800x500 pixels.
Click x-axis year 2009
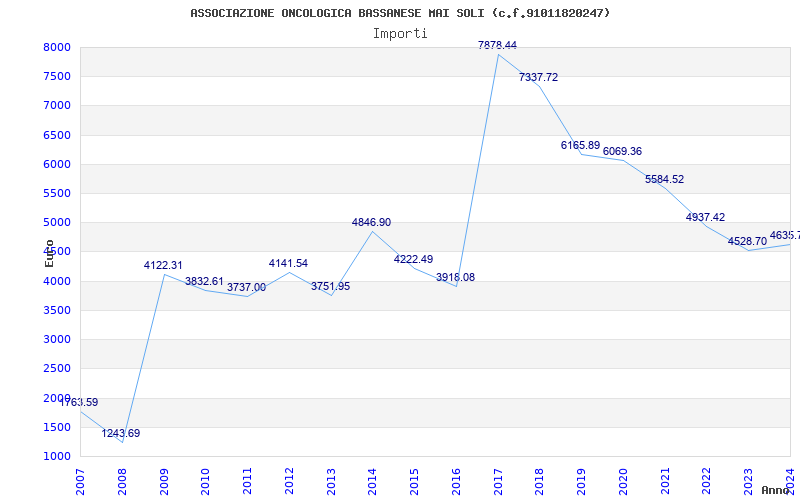click(164, 482)
